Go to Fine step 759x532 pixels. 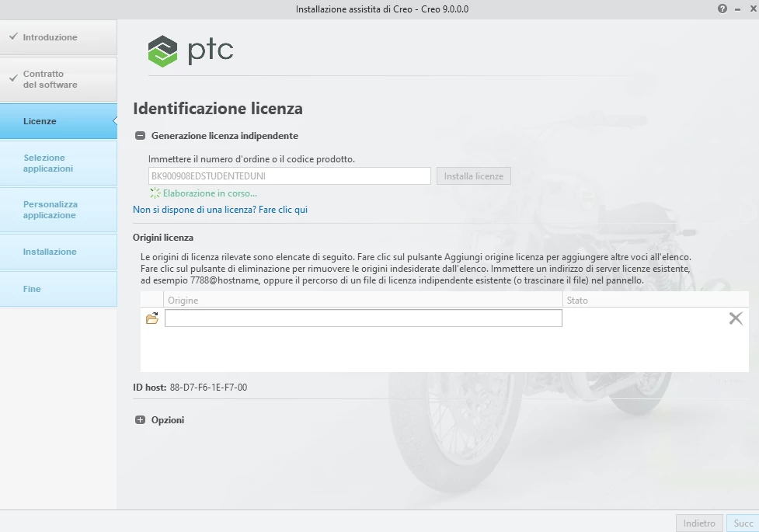tap(58, 289)
